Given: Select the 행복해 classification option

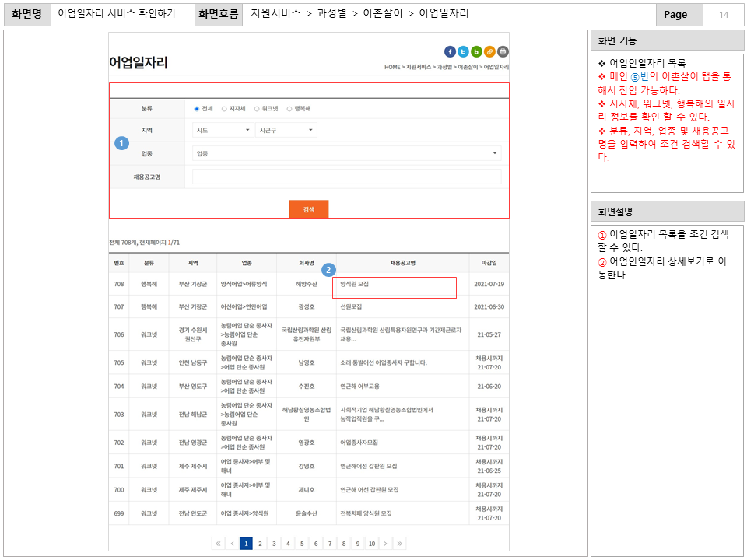Looking at the screenshot, I should click(x=289, y=109).
